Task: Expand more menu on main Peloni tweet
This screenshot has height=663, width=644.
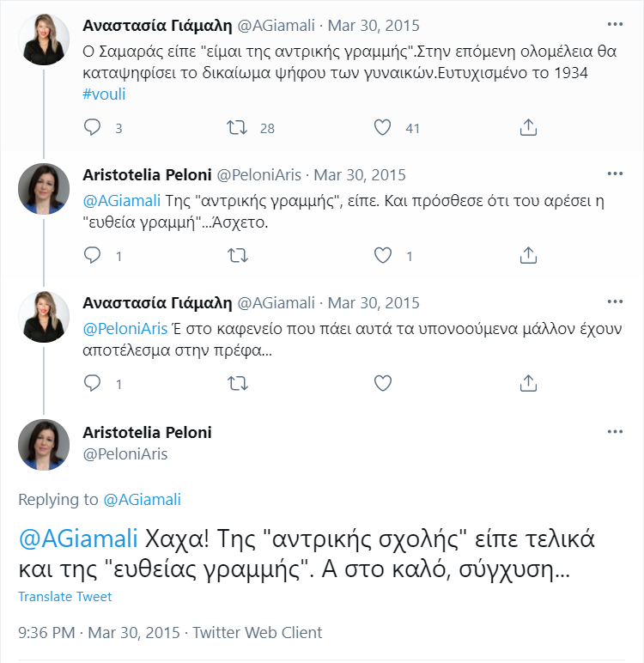Action: (x=615, y=431)
